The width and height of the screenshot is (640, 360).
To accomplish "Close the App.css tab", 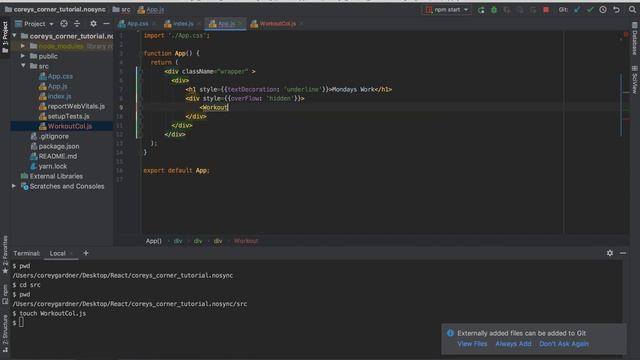I will 154,24.
